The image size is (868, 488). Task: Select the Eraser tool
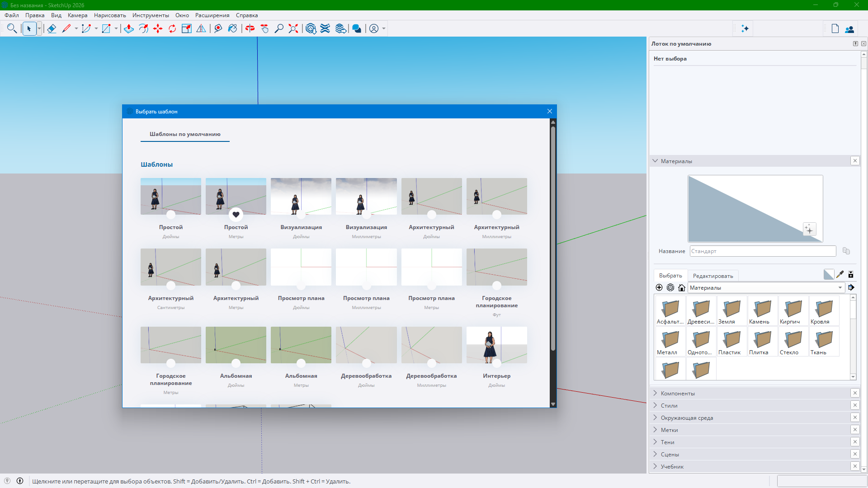pos(52,29)
